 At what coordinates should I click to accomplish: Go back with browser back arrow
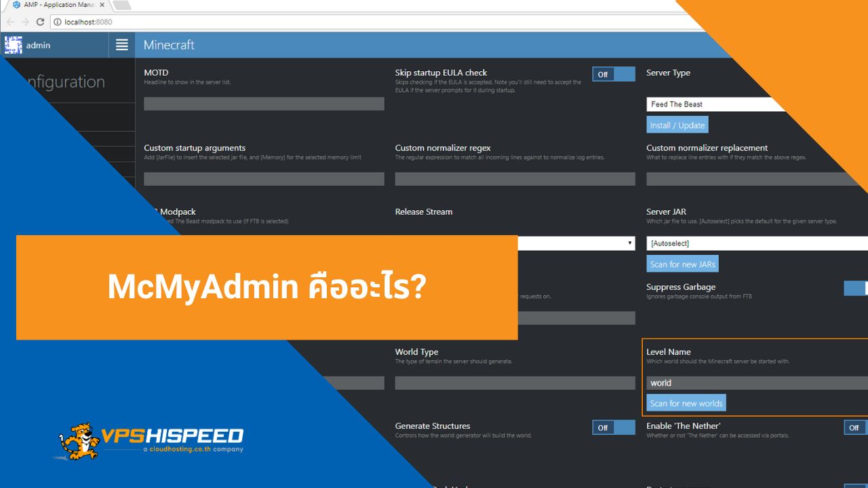tap(10, 22)
